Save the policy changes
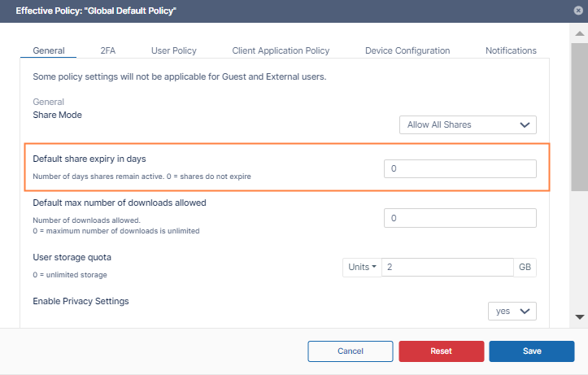Screen dimensions: 588x375 click(x=532, y=351)
